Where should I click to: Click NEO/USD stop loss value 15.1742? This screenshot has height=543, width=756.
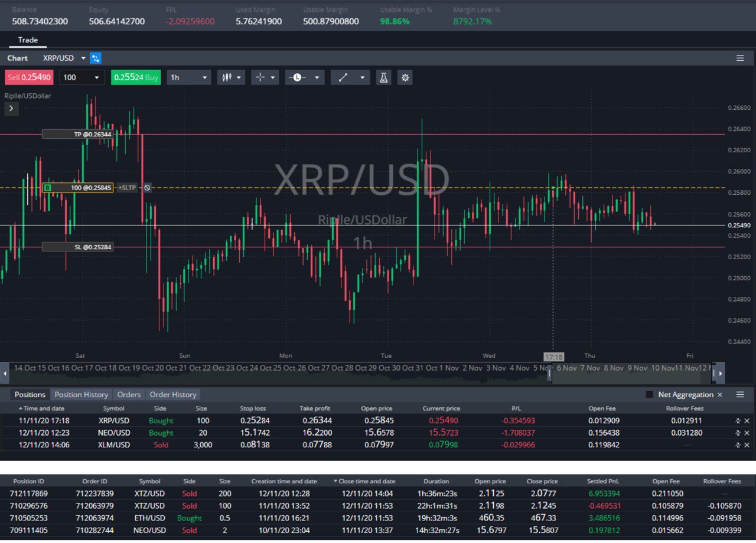point(255,433)
